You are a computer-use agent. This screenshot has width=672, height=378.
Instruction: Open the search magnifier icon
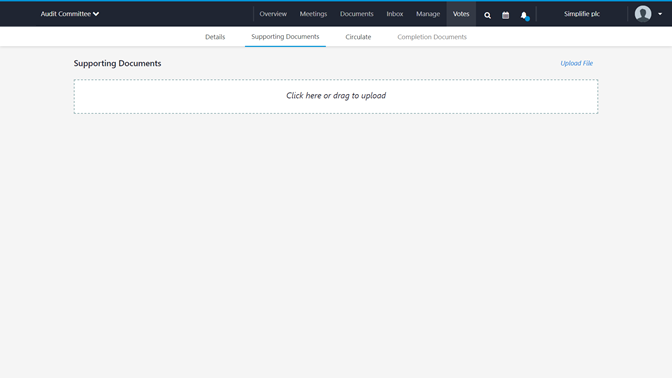[x=487, y=15]
